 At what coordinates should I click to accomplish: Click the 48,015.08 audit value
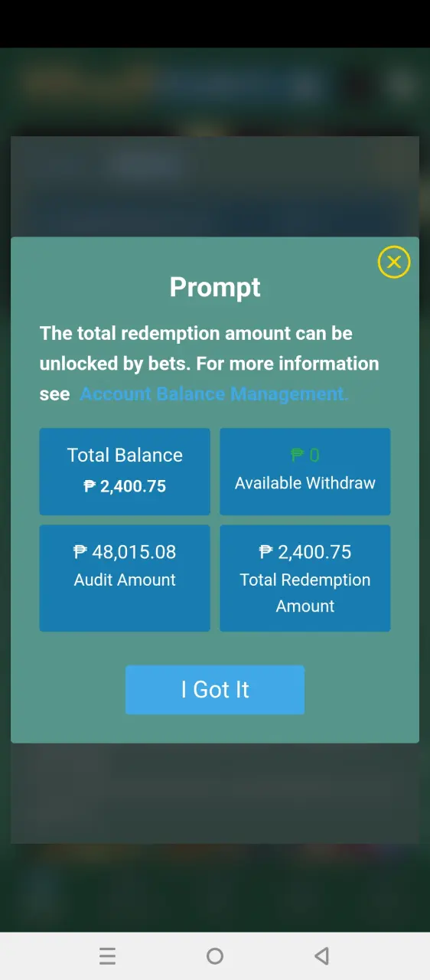coord(134,552)
